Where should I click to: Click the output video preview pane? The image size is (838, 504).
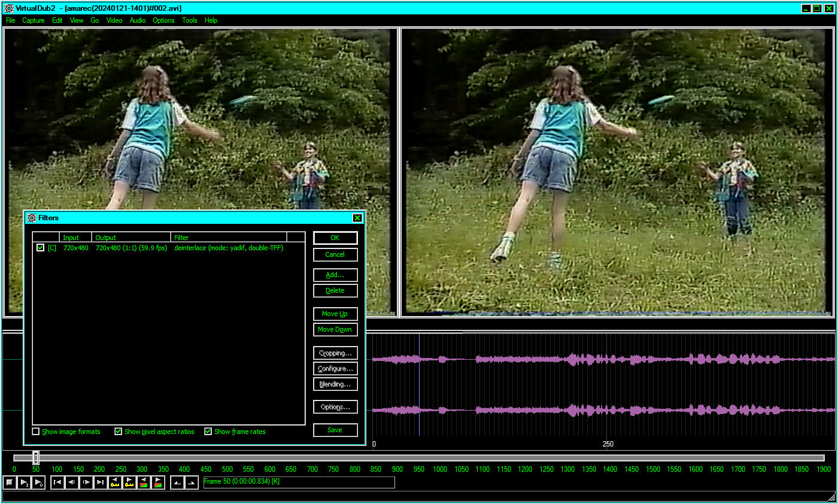(617, 172)
